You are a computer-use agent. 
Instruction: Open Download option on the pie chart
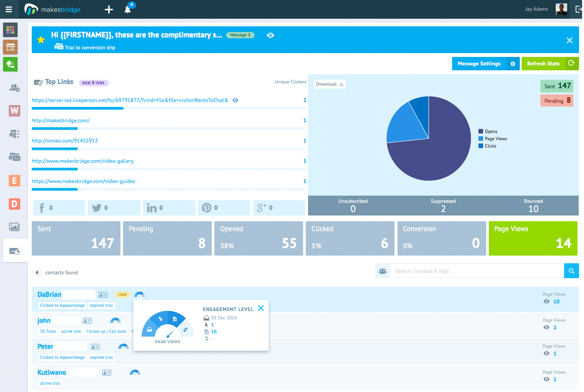tap(329, 84)
